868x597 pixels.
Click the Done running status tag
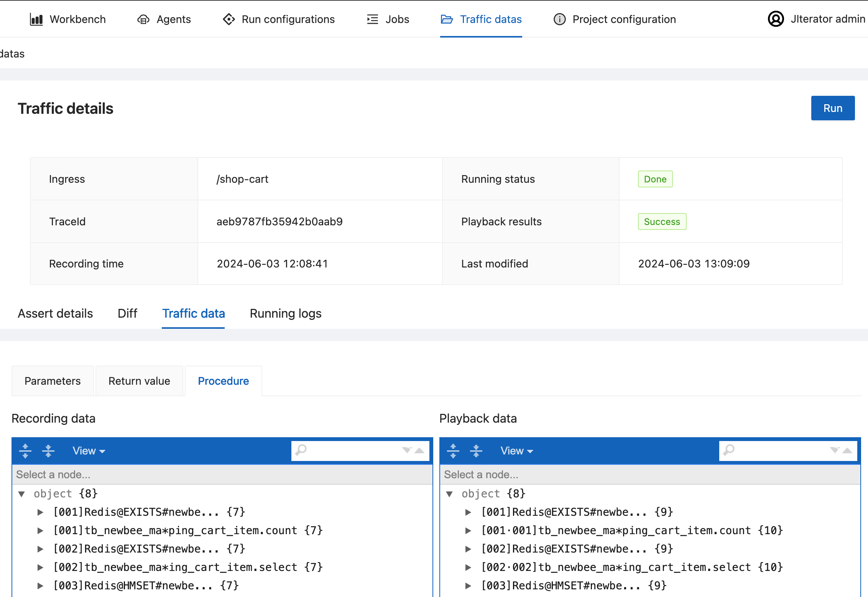[655, 179]
